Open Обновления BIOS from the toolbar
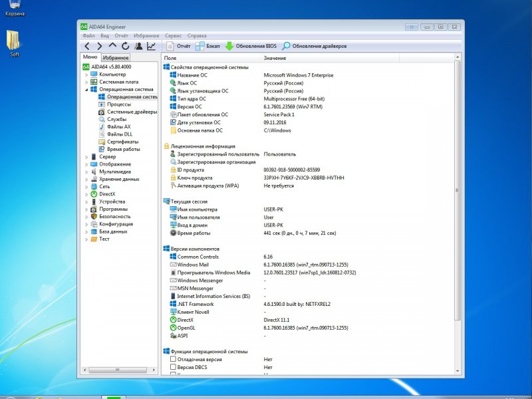 pos(251,46)
